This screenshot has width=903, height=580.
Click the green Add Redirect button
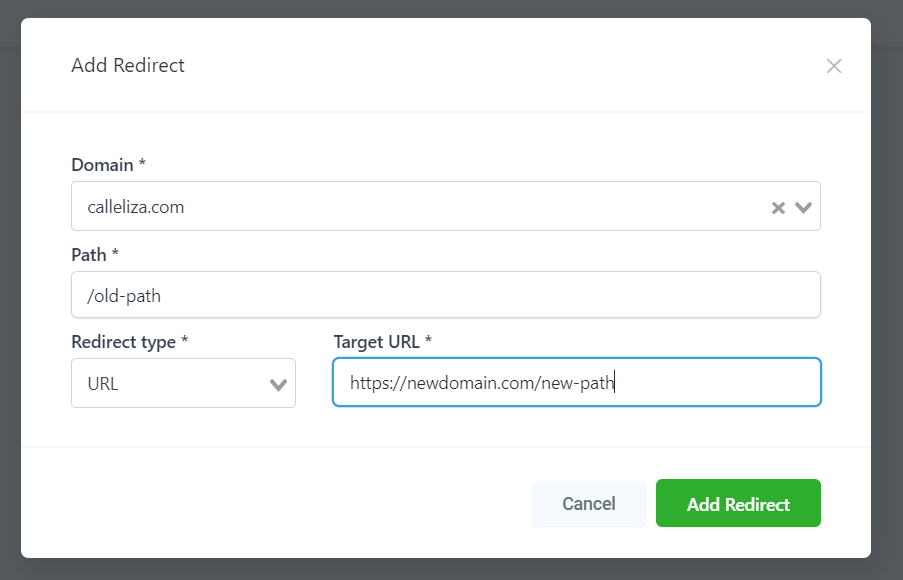coord(738,504)
